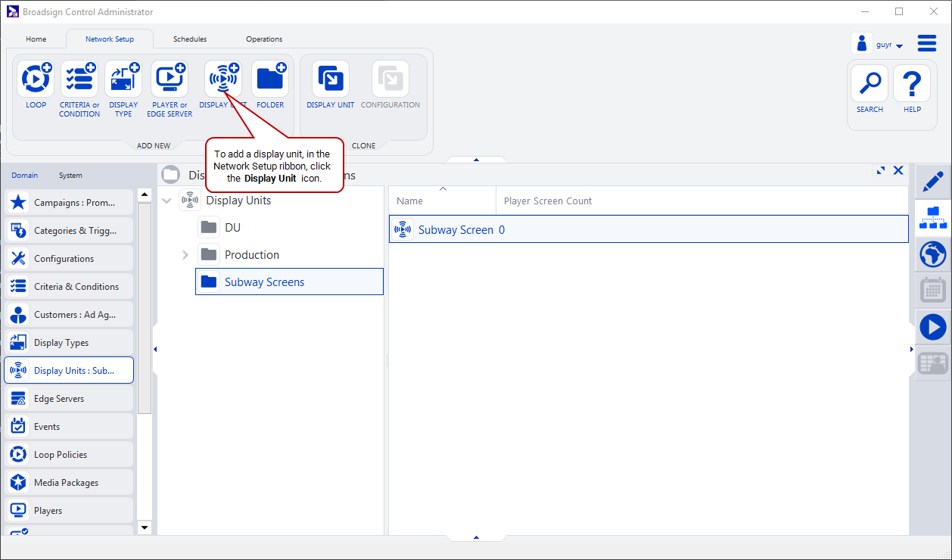Select the Display Units root tree item
Viewport: 952px width, 560px height.
[238, 201]
